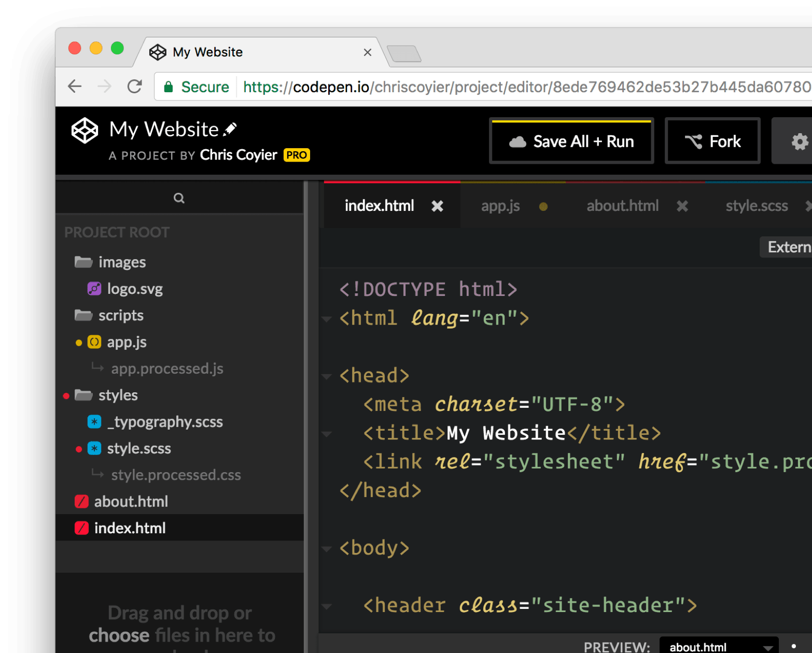
Task: Click the styles folder icon
Action: [83, 395]
